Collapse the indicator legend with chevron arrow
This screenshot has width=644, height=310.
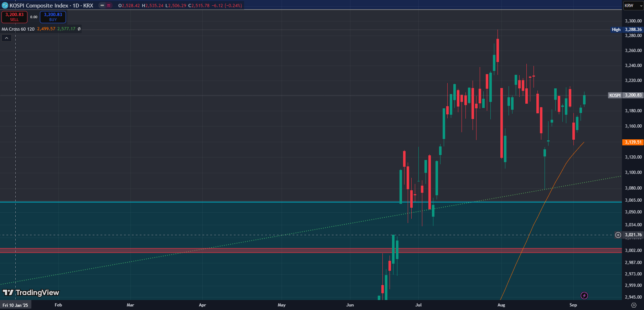[6, 38]
